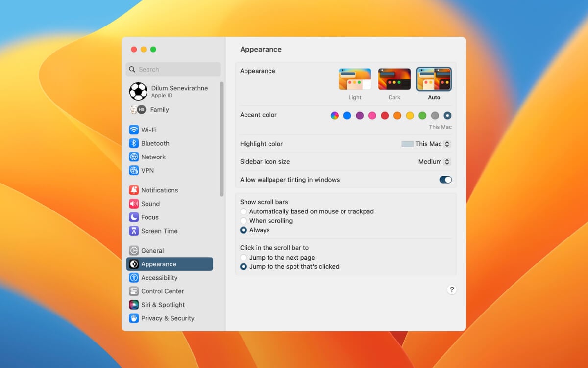Click the green zoom window button
The image size is (588, 368).
153,50
